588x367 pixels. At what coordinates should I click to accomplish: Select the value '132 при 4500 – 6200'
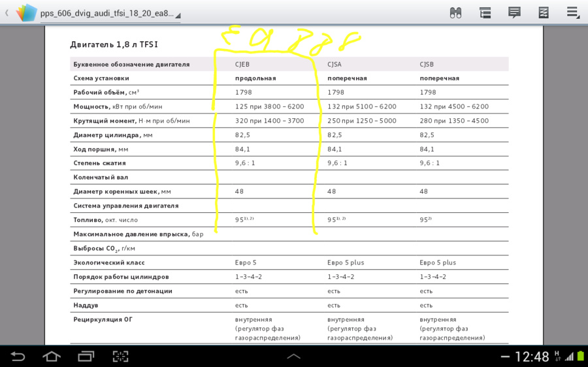454,106
